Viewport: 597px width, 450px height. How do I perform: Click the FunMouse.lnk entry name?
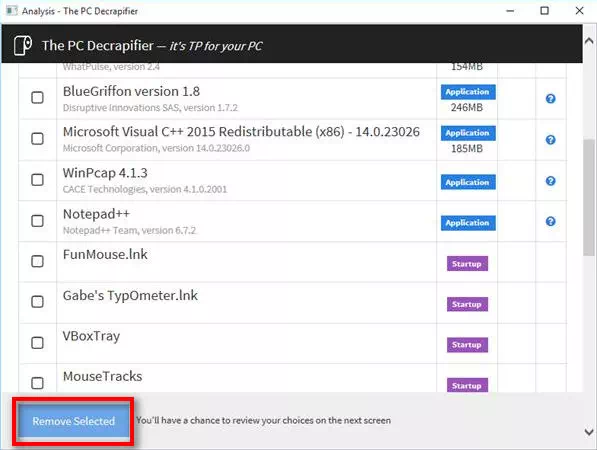(x=105, y=254)
